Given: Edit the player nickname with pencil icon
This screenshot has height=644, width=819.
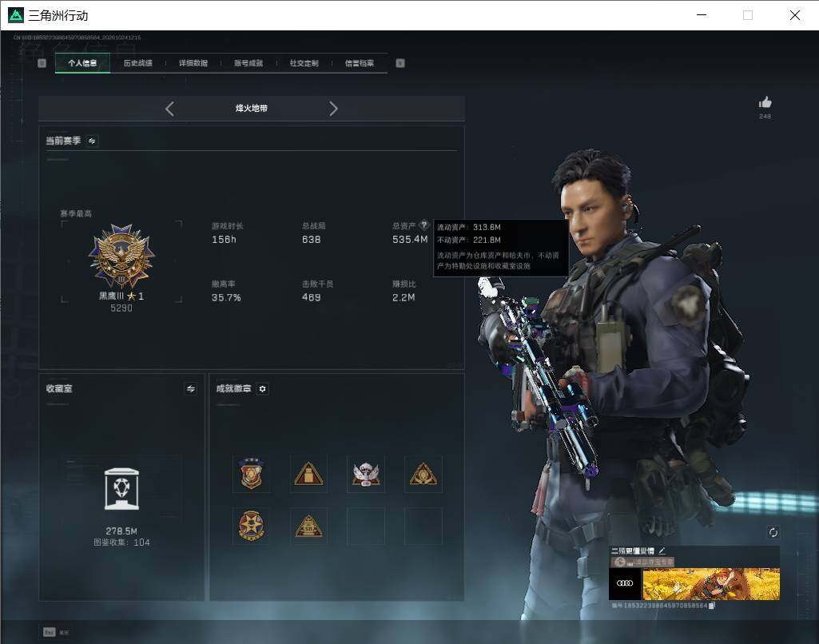Looking at the screenshot, I should click(x=662, y=551).
